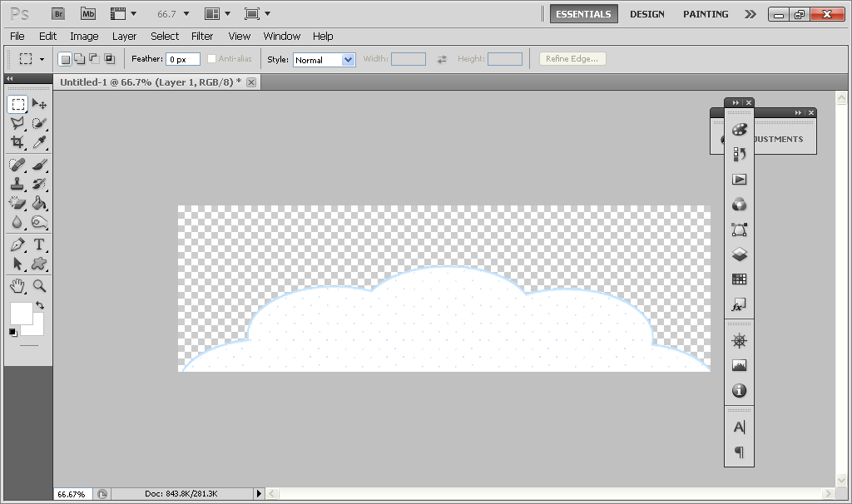Open the Filter menu
Screen dimensions: 852x504
pos(202,37)
